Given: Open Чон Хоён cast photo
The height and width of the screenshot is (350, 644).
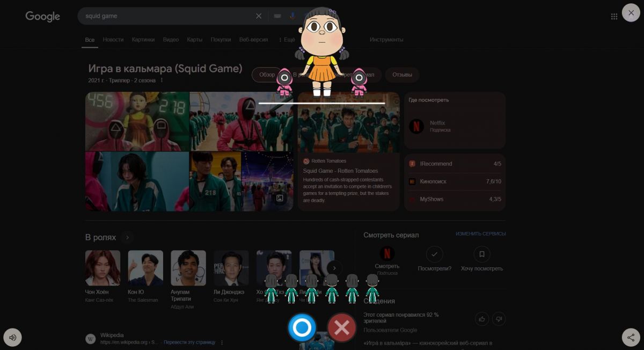Looking at the screenshot, I should pos(103,268).
